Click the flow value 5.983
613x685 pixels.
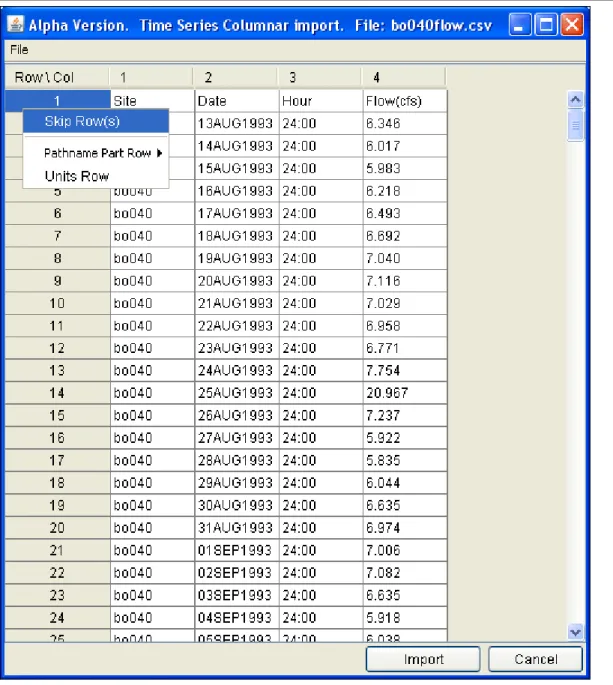click(x=405, y=168)
